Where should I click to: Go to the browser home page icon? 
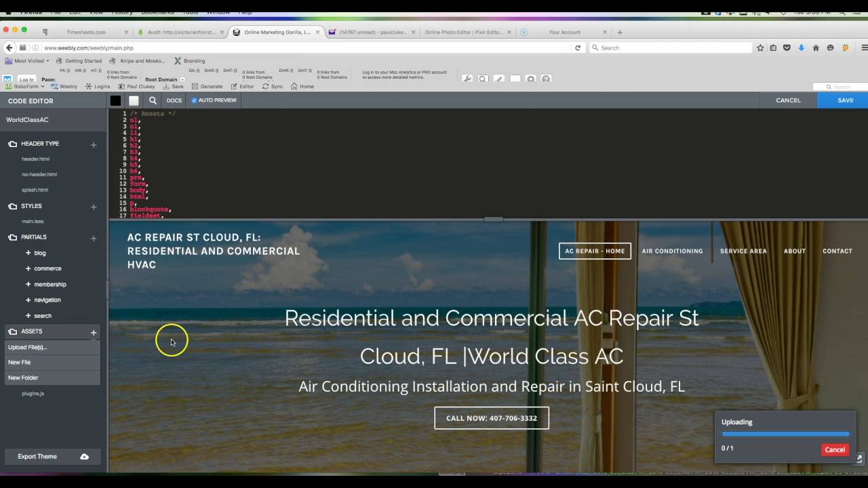(x=816, y=47)
